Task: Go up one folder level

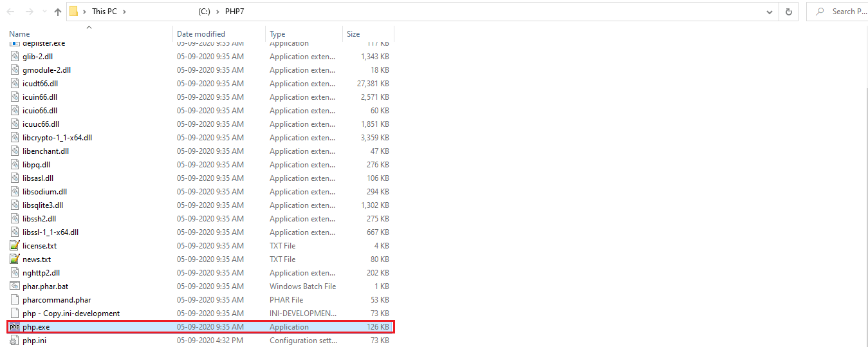Action: [58, 12]
